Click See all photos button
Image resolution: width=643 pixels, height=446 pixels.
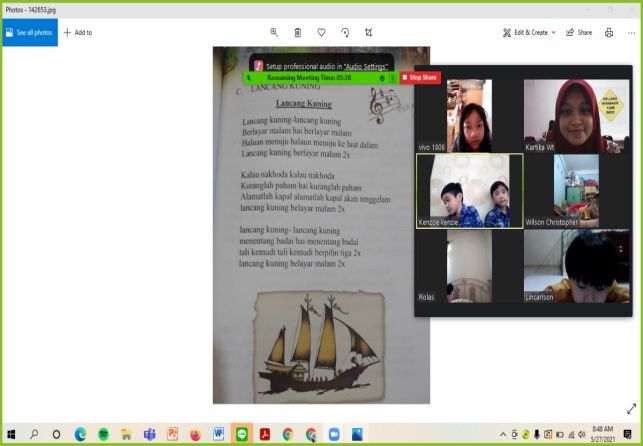(30, 32)
